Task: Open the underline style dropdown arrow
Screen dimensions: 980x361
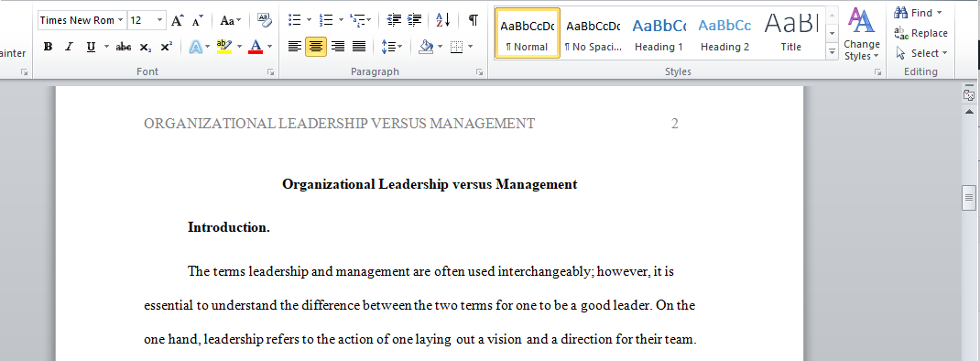Action: pyautogui.click(x=106, y=47)
